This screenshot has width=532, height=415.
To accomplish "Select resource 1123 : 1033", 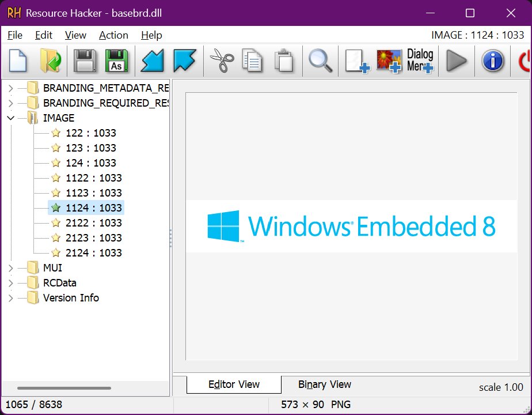I will pos(94,193).
